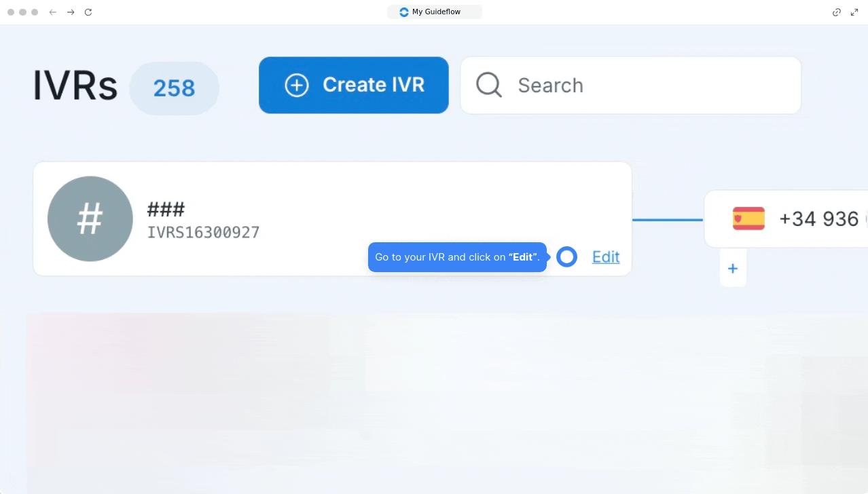The image size is (868, 494).
Task: Enter fullscreen with the expand arrows icon
Action: (x=854, y=12)
